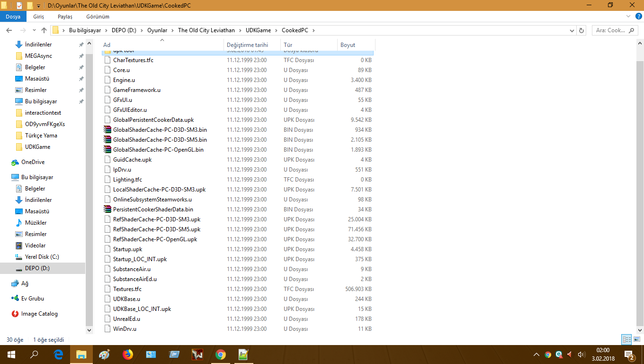Click the Properties checkmark icon in title bar
Screen dimensions: 644x364
pyautogui.click(x=19, y=6)
